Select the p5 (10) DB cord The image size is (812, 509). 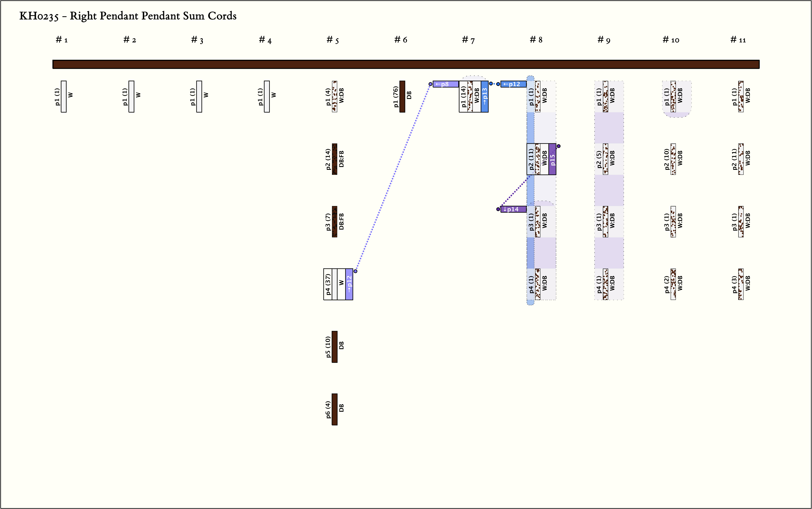pyautogui.click(x=334, y=347)
